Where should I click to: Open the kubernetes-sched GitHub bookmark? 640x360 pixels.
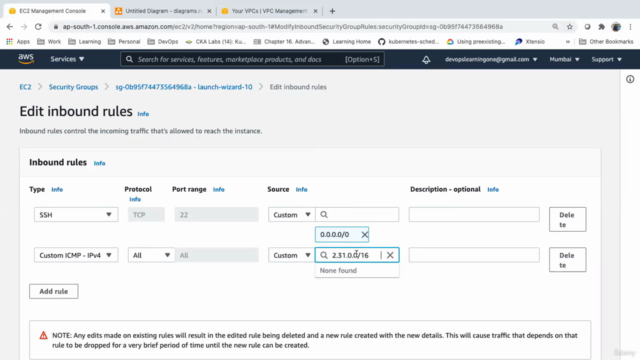click(x=409, y=42)
